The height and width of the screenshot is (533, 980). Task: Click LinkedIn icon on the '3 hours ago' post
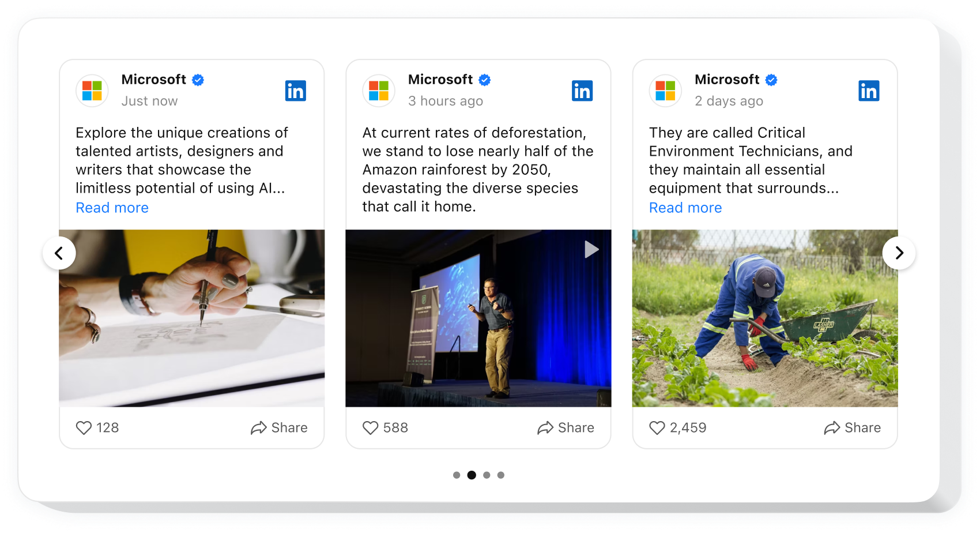pyautogui.click(x=582, y=91)
